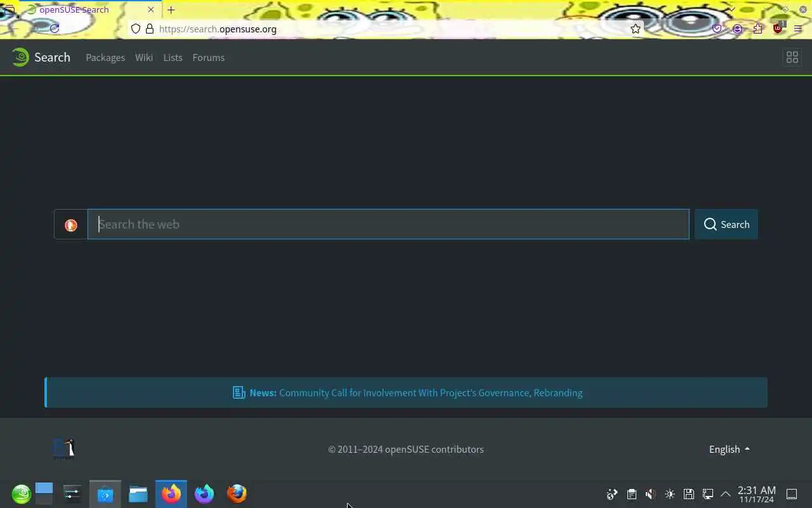Choose search engine via DuckDuckGo icon
The image size is (812, 508).
click(x=71, y=225)
